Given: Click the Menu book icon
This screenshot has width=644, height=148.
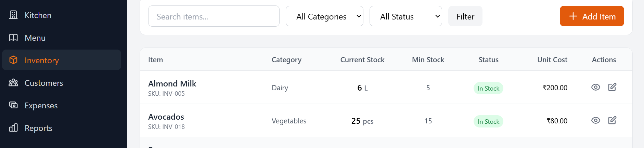Looking at the screenshot, I should [x=13, y=38].
